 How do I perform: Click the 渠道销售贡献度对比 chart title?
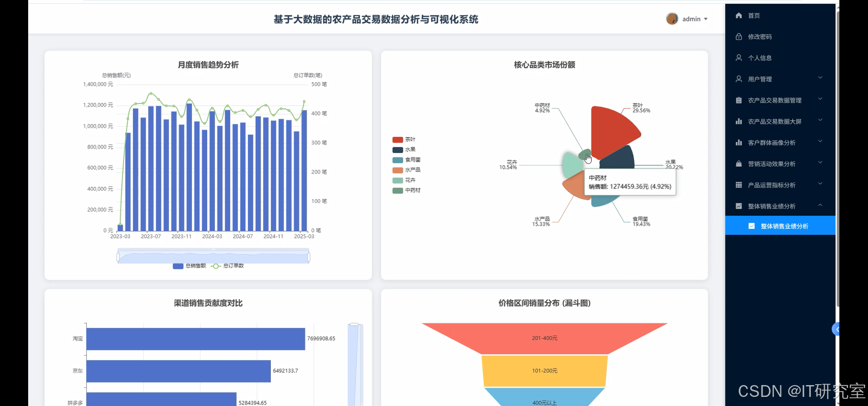tap(208, 303)
